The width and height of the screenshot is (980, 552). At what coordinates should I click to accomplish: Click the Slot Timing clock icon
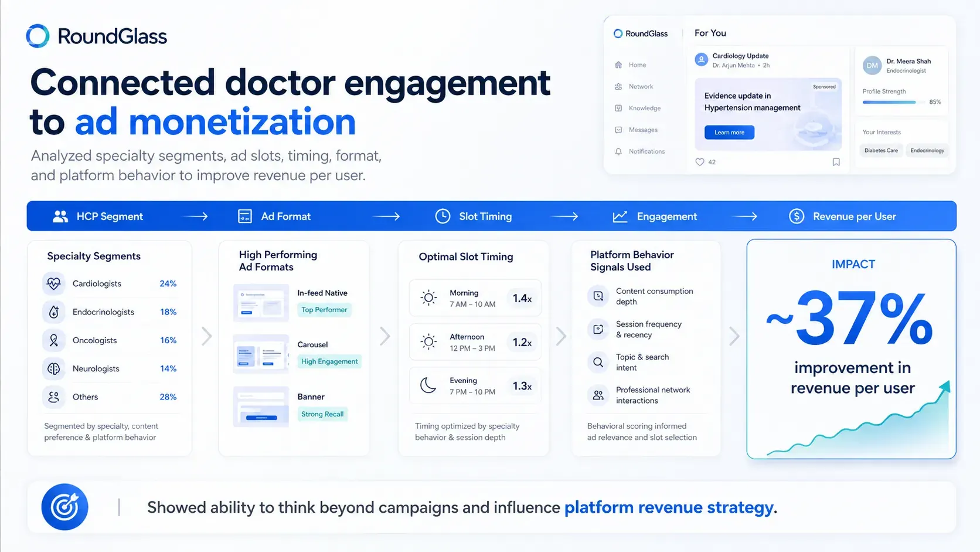tap(443, 216)
